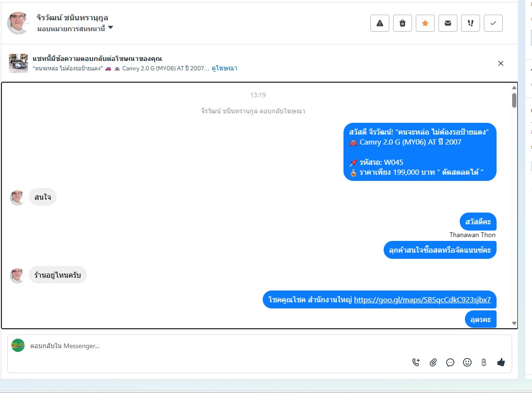Open customer profile photo in header

[18, 23]
